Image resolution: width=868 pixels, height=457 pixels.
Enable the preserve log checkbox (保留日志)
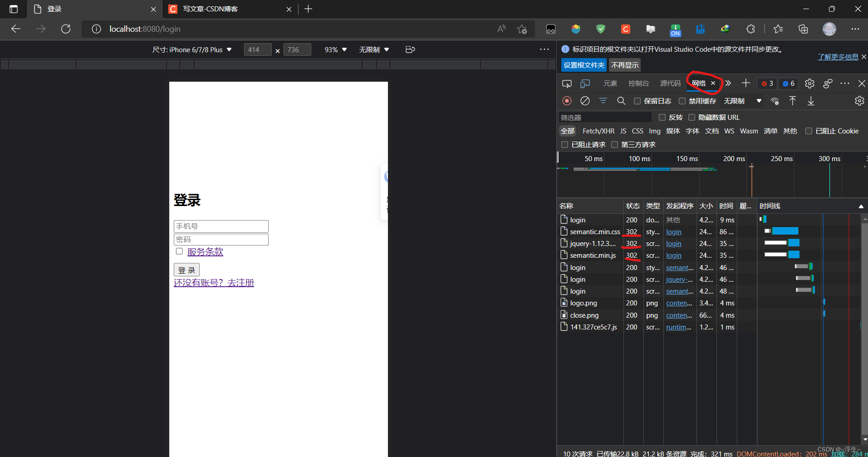pyautogui.click(x=638, y=101)
